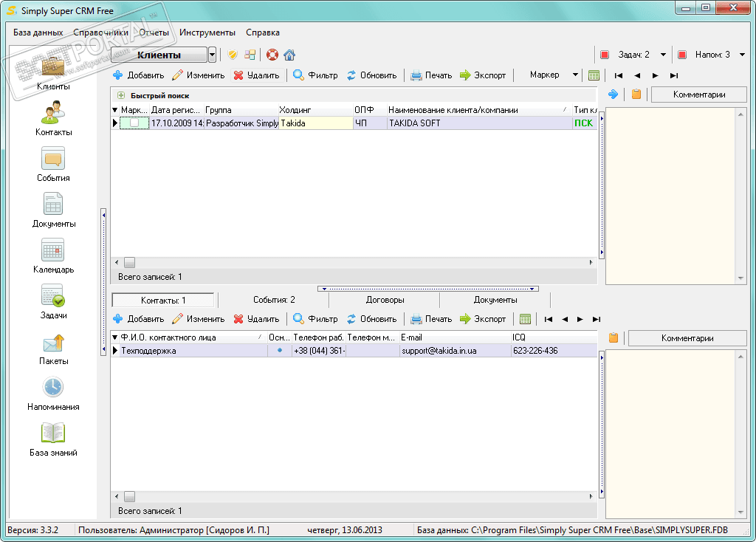This screenshot has width=756, height=542.
Task: Open the Клиенты section in the sidebar
Action: [x=53, y=73]
